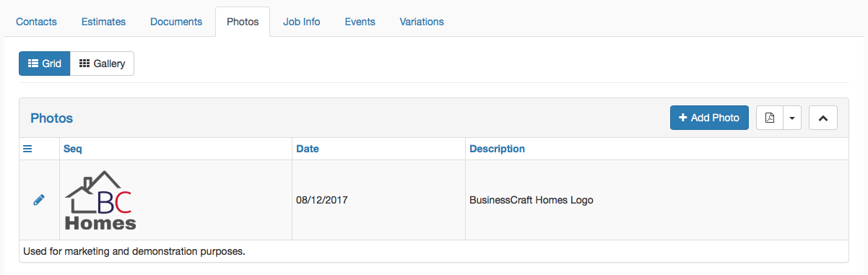Select the Photos tab

pyautogui.click(x=243, y=22)
